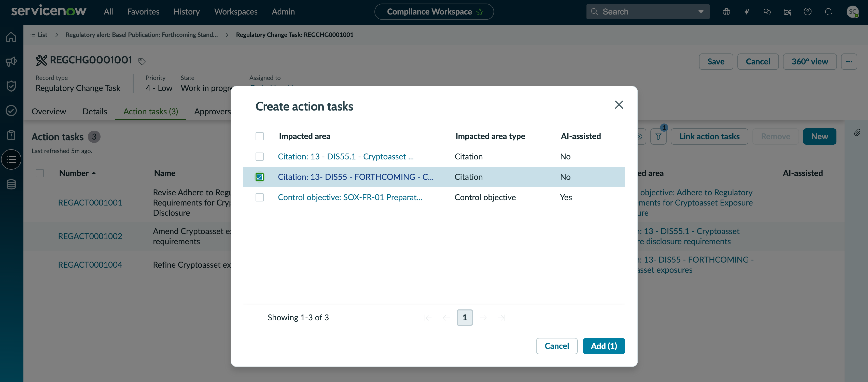Click the ServiceNow logo
The height and width of the screenshot is (382, 868).
point(49,11)
